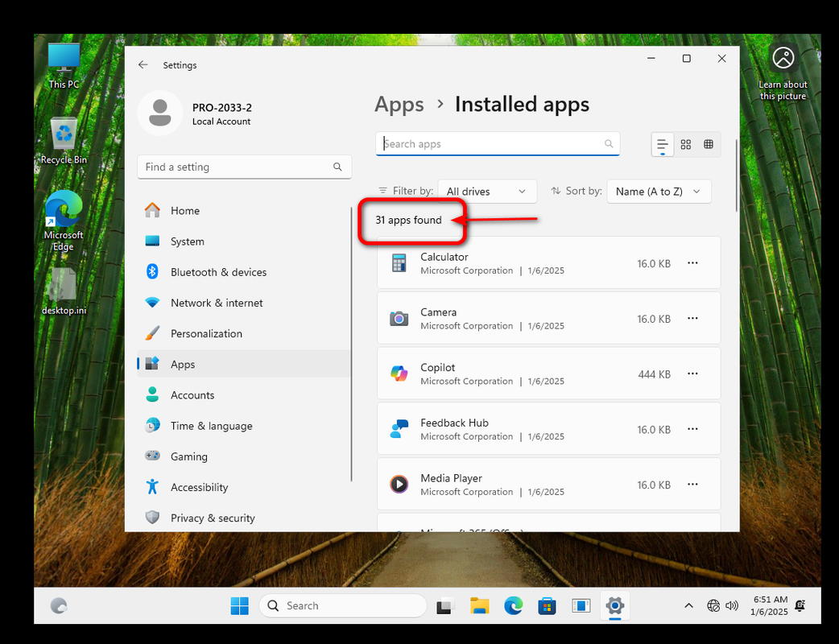Click the taskbar icon left of Settings
This screenshot has width=839, height=644.
click(581, 606)
